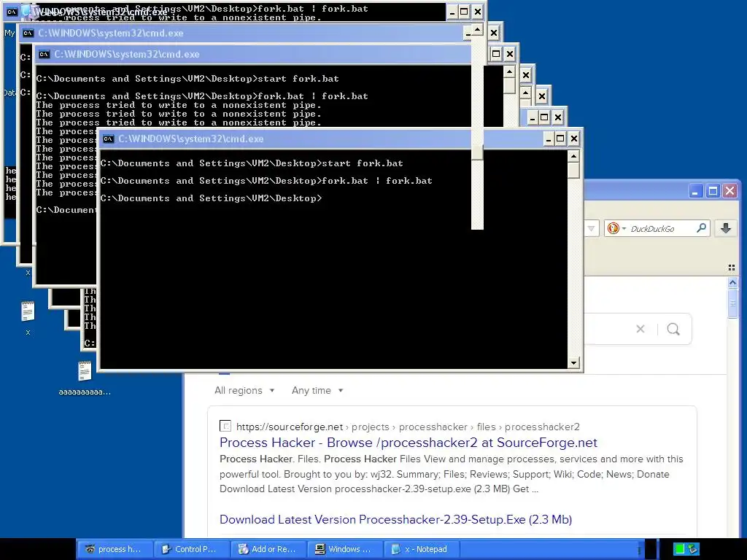747x560 pixels.
Task: Open Add or Remove Programs taskbar button
Action: pyautogui.click(x=268, y=549)
